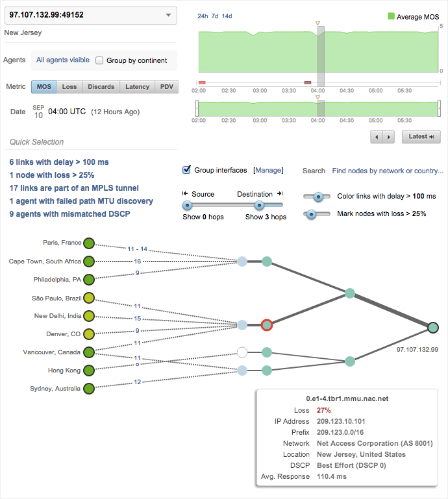Click the destination node 97.107.132.99
The height and width of the screenshot is (499, 448).
pyautogui.click(x=433, y=327)
